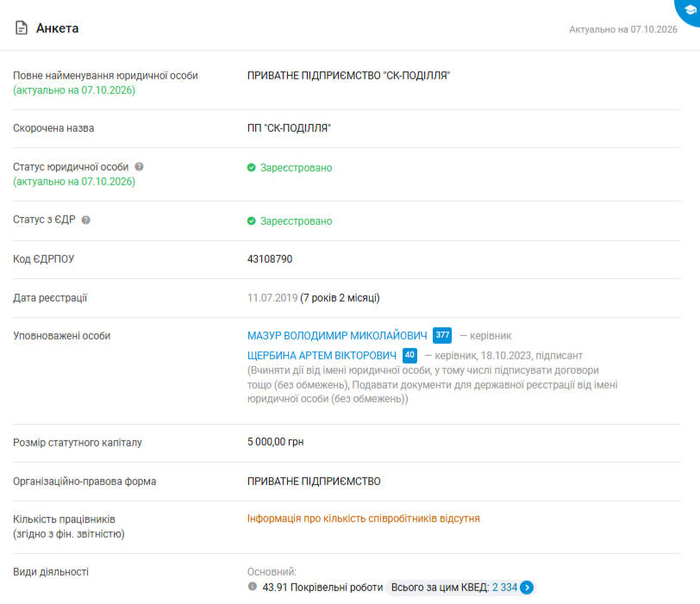Viewport: 700px width, 604px height.
Task: Open the 2 334 KVED companies link
Action: pos(504,588)
